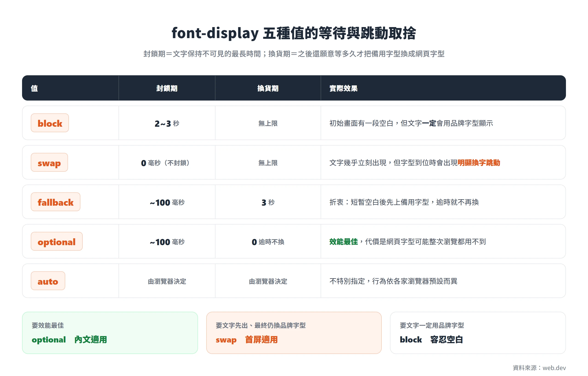Click '由瀏覽器決定' under 封鎖期 in auto row

pos(167,281)
